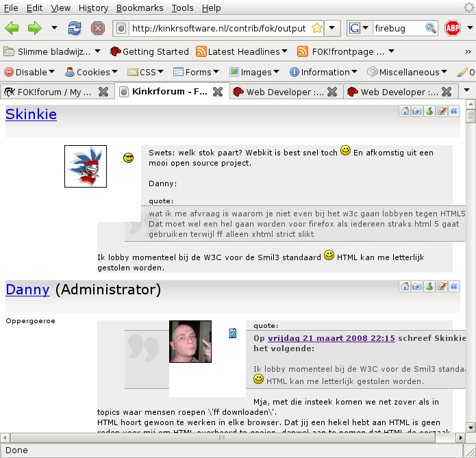Open the address bar history dropdown arrow
This screenshot has width=476, height=458.
coord(332,28)
